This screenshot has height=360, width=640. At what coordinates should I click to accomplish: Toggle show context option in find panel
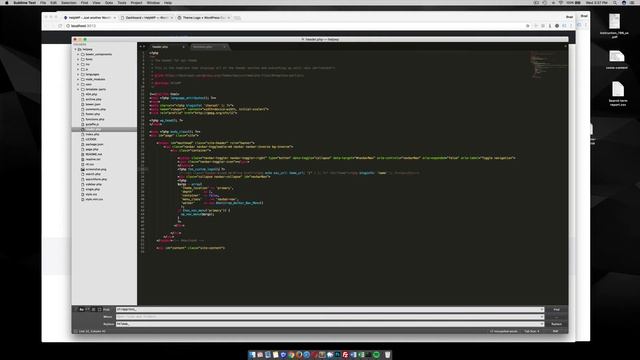(93, 309)
